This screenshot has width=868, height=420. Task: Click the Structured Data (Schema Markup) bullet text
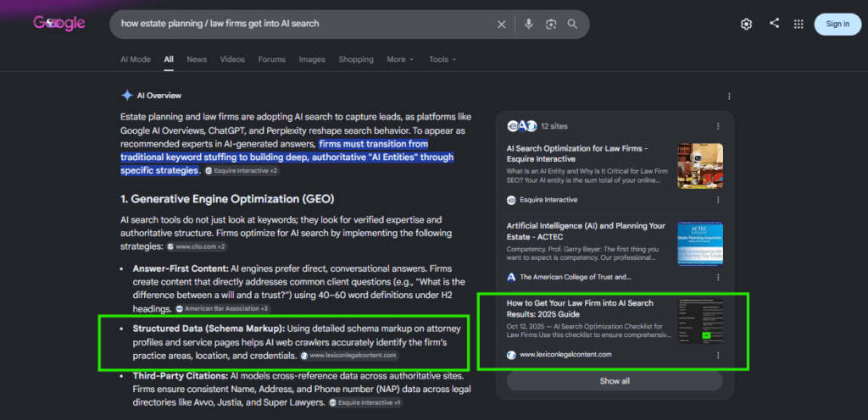[x=297, y=342]
